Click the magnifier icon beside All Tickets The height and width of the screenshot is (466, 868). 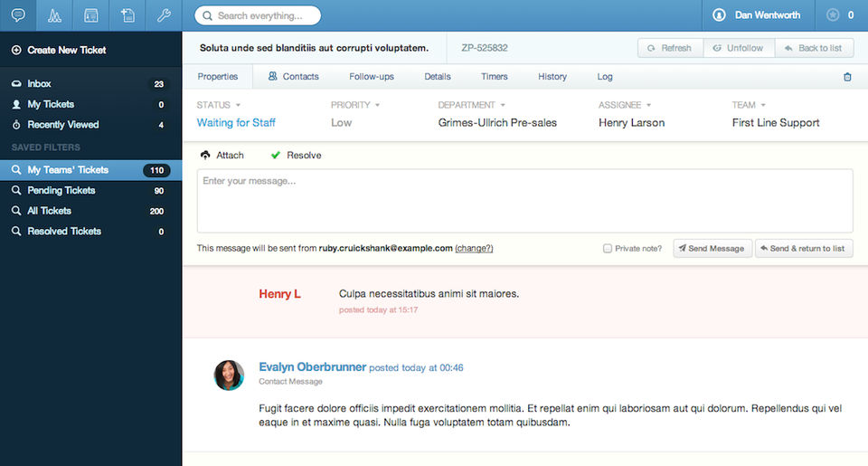point(16,211)
